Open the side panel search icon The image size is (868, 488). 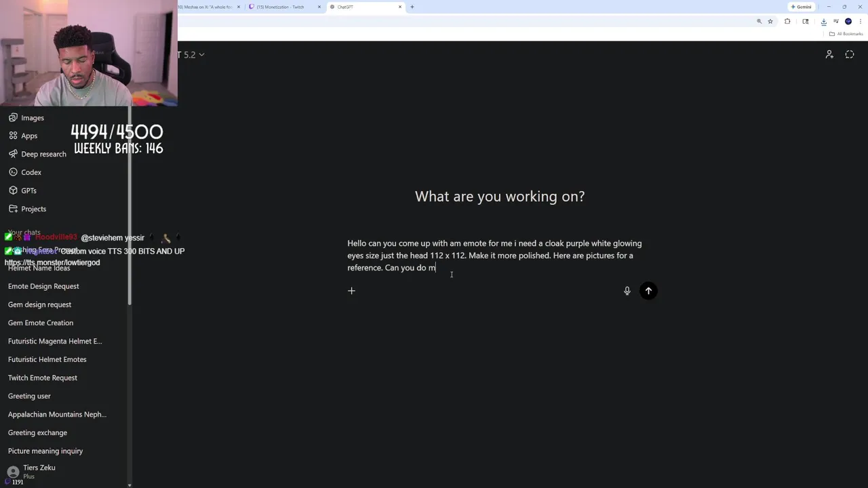tap(806, 21)
